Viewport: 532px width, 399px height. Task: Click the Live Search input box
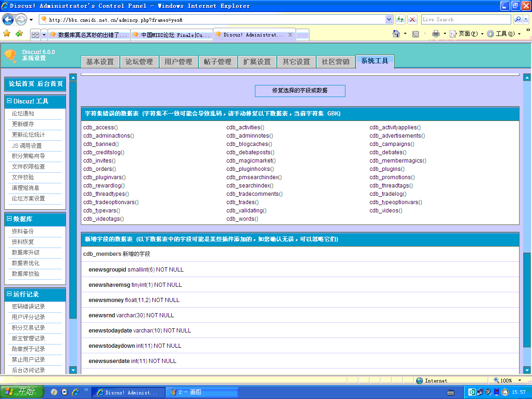coord(466,19)
